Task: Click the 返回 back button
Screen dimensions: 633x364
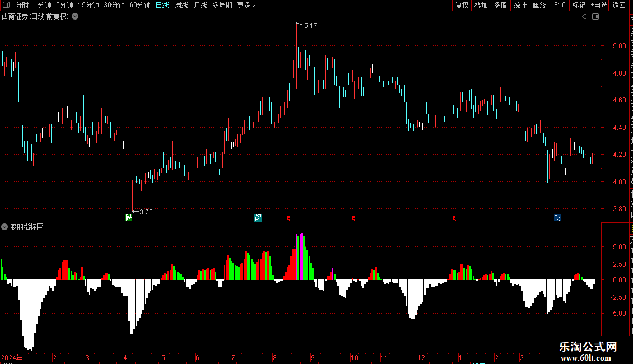Action: click(619, 5)
